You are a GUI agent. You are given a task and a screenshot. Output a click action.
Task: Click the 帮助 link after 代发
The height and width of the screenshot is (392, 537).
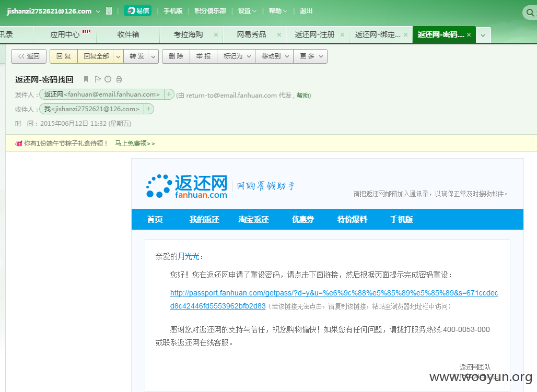(x=303, y=96)
